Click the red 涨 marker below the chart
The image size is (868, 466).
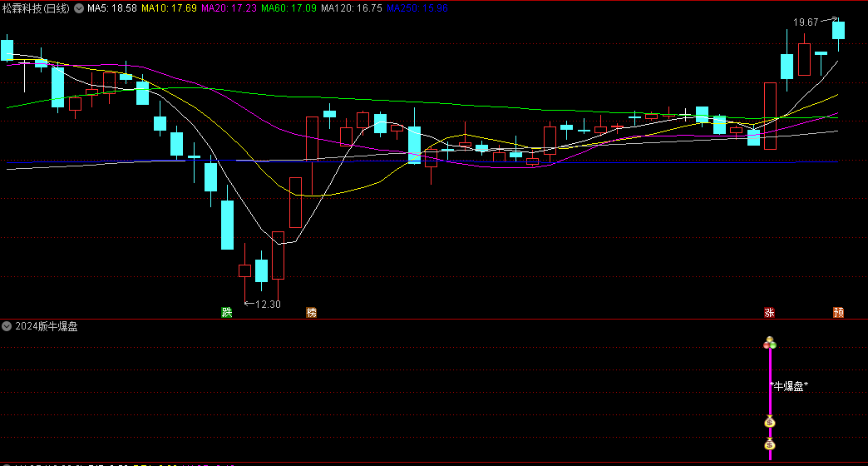coord(769,313)
